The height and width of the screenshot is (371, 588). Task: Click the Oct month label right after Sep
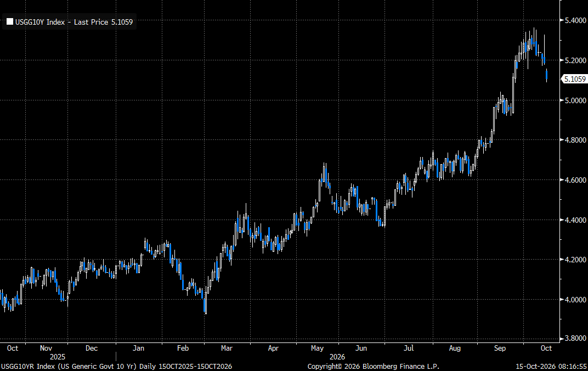point(546,348)
